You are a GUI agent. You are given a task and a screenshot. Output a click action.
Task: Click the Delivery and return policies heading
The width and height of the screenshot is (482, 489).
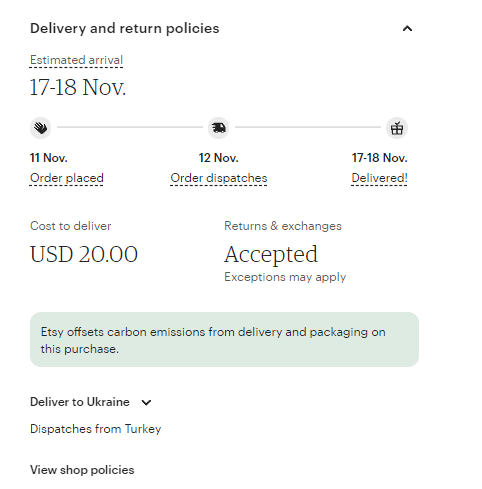pyautogui.click(x=125, y=29)
